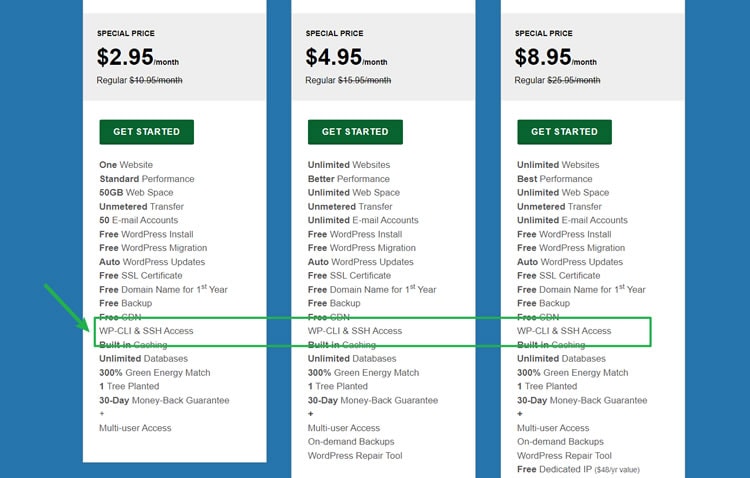Click the $2.95/month special price
Viewport: 750px width, 478px height.
tap(138, 57)
